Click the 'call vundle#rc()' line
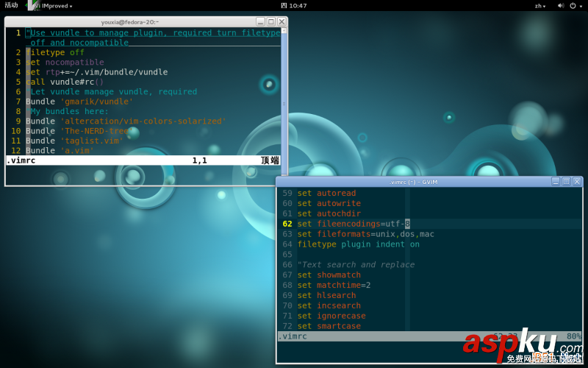The width and height of the screenshot is (588, 368). click(65, 82)
